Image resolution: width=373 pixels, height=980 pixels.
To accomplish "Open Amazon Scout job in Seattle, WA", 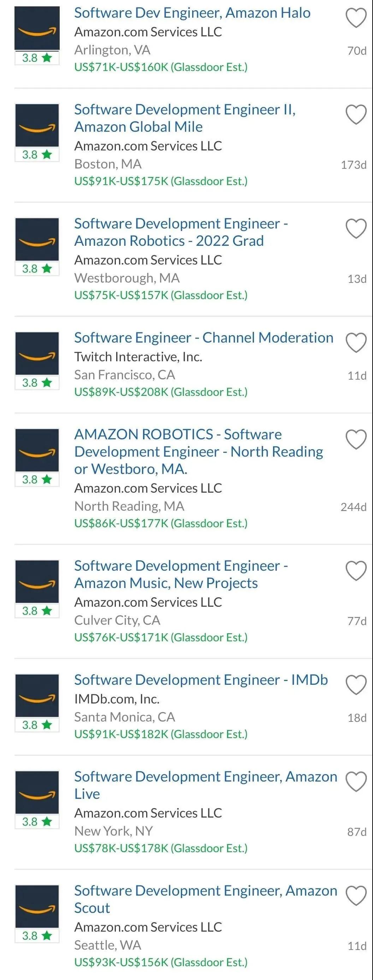I will tap(206, 899).
